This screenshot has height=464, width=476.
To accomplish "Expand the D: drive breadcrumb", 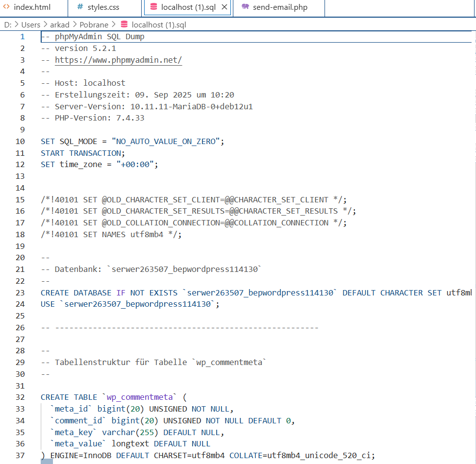I will click(8, 24).
